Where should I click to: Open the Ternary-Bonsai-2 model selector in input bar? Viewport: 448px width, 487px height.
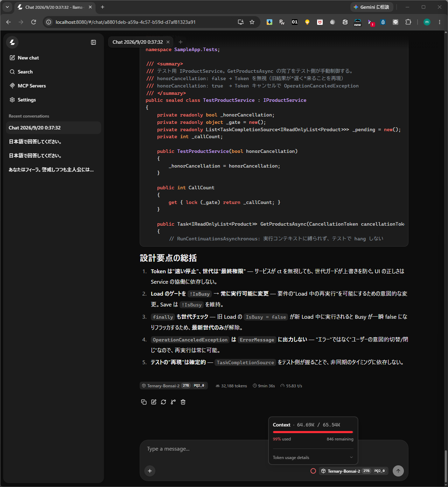pos(353,471)
